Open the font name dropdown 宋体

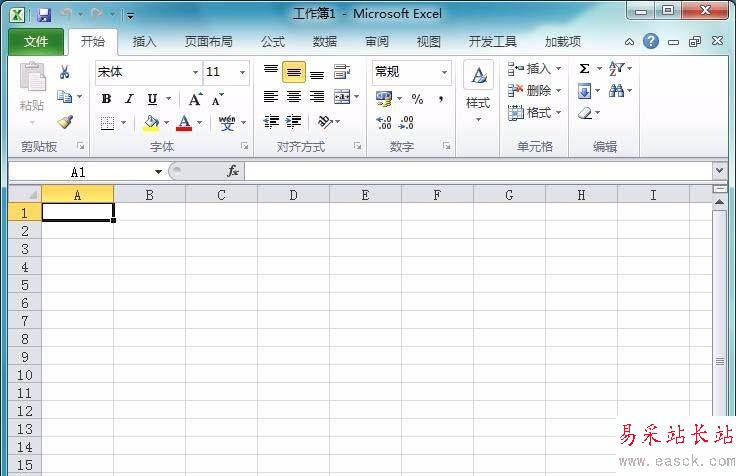click(195, 72)
